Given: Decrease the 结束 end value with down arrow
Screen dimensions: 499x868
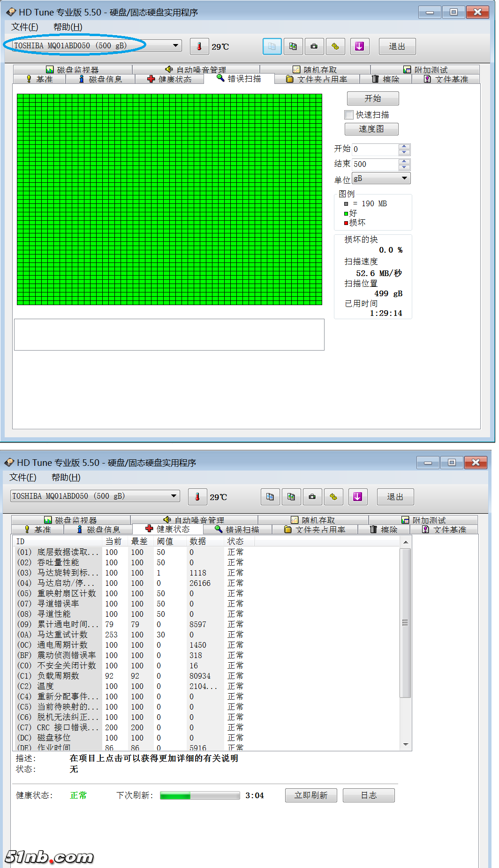Looking at the screenshot, I should [404, 167].
